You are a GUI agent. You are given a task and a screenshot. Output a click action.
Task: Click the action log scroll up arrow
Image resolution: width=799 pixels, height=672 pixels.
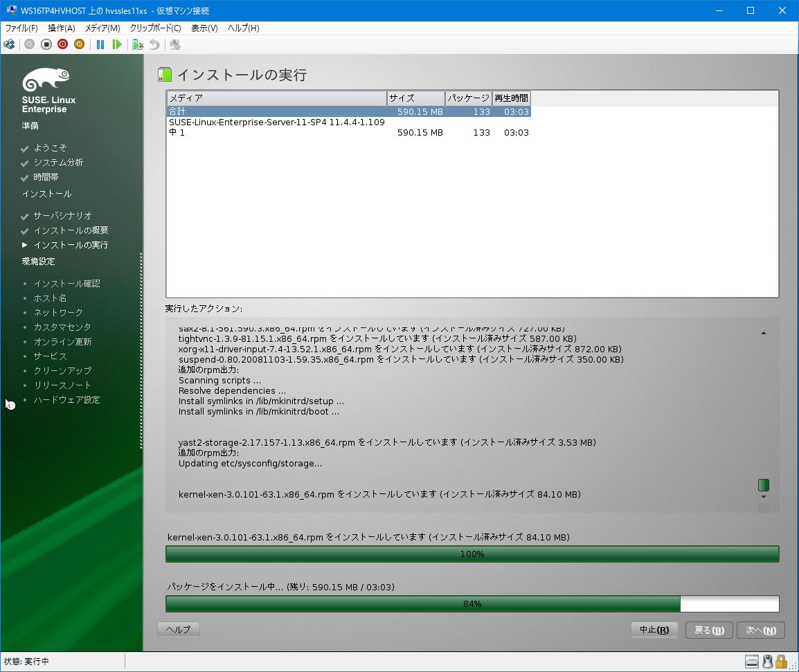point(763,333)
